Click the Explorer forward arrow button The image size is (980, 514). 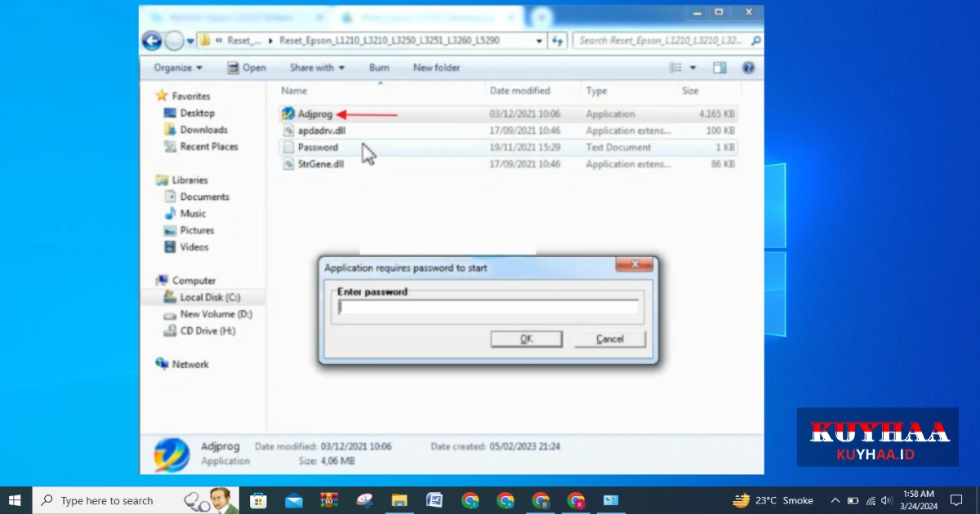click(x=174, y=41)
